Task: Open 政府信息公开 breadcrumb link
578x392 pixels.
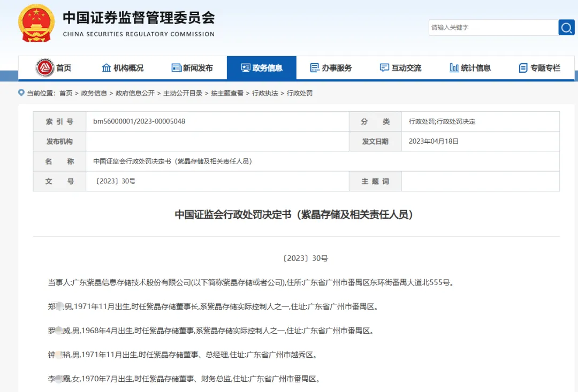Action: tap(135, 93)
